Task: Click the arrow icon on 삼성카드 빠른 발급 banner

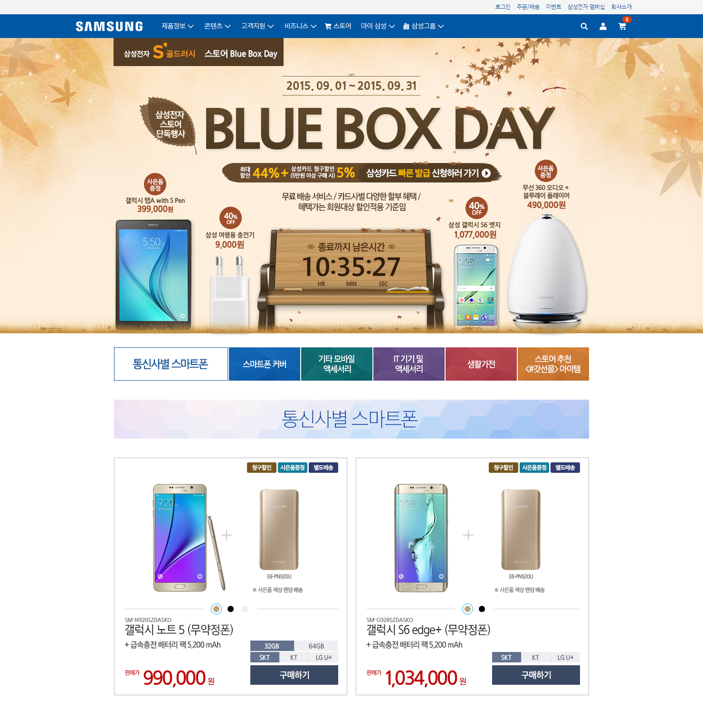Action: (486, 173)
